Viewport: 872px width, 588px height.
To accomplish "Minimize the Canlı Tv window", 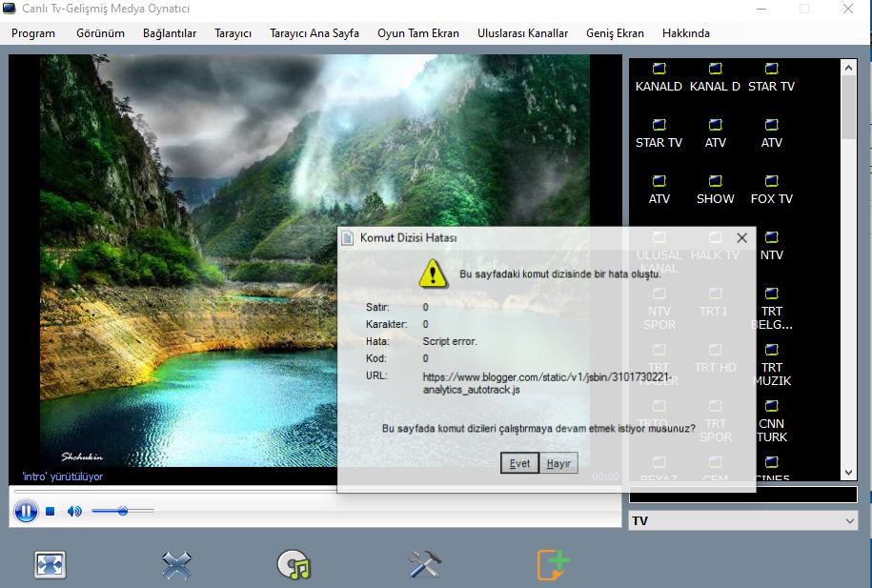I will (x=761, y=9).
